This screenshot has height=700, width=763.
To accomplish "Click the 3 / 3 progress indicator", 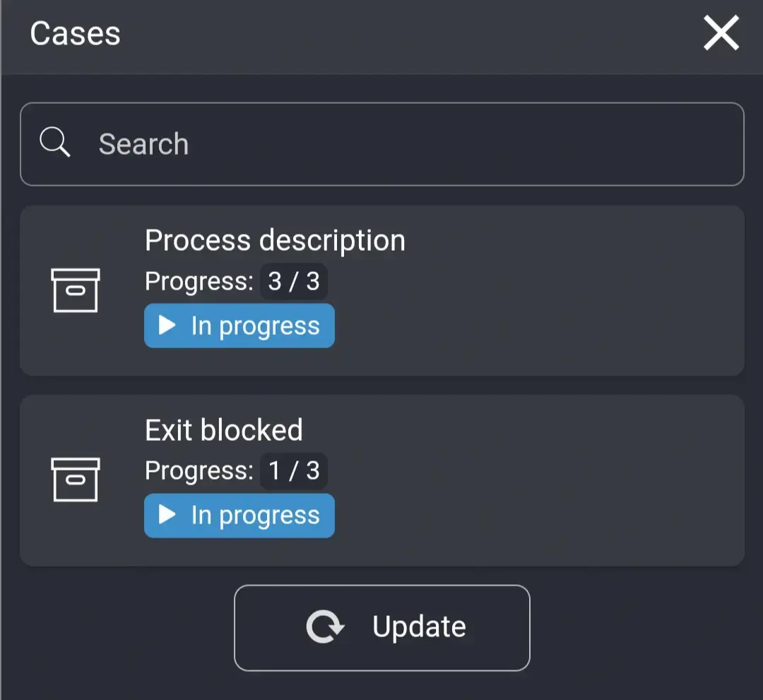I will pyautogui.click(x=294, y=281).
